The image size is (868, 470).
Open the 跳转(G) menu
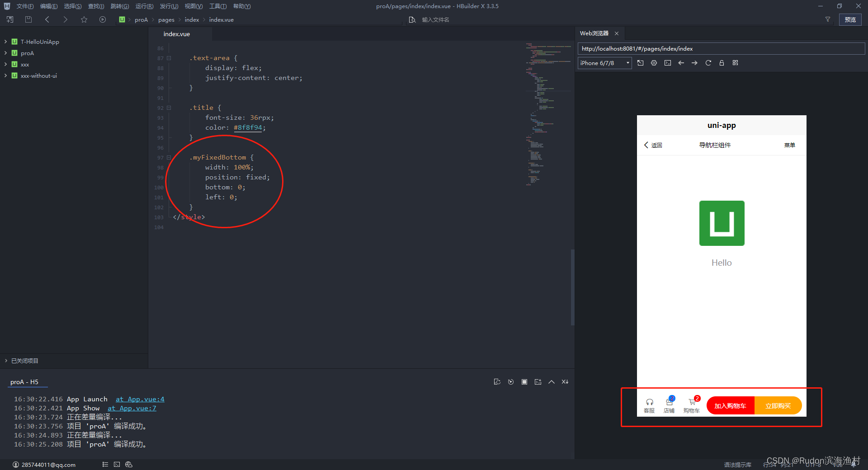[119, 6]
